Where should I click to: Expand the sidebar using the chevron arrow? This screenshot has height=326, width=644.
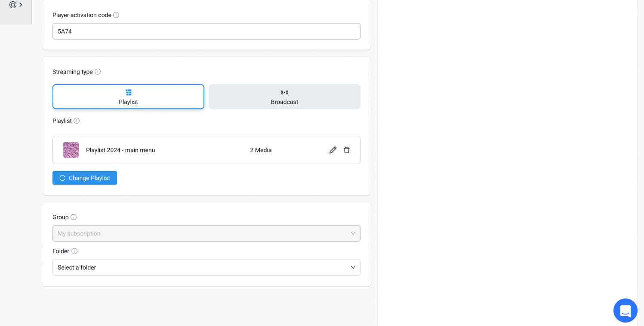(x=21, y=5)
